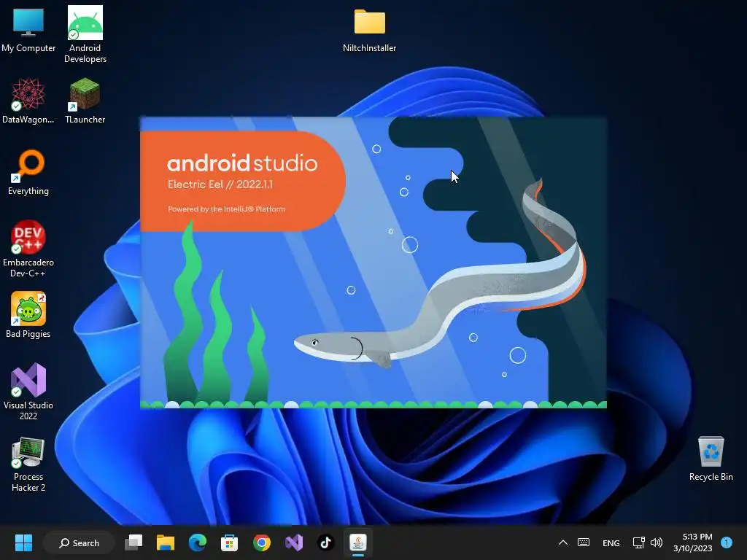
Task: Launch Google Chrome from the taskbar
Action: (x=262, y=542)
